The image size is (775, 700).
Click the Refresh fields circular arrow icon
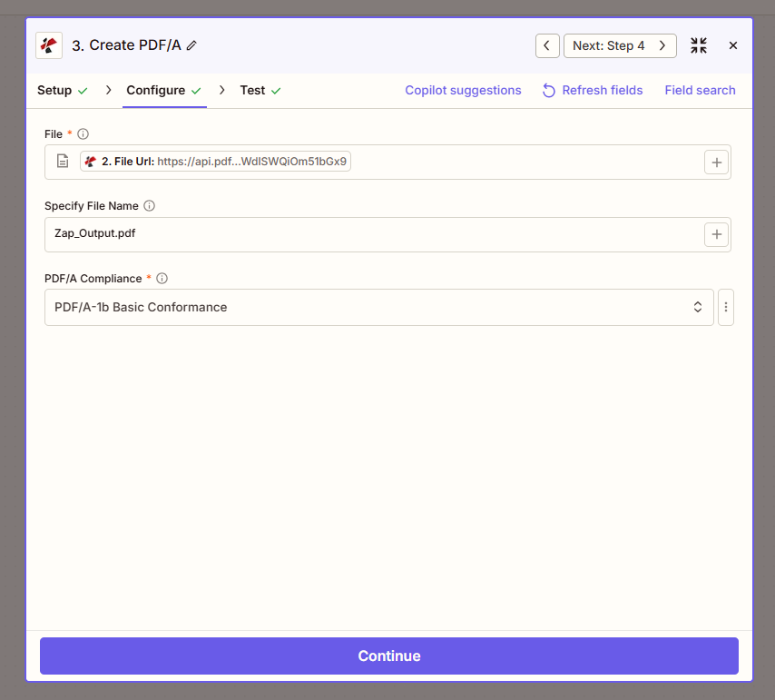pyautogui.click(x=548, y=90)
